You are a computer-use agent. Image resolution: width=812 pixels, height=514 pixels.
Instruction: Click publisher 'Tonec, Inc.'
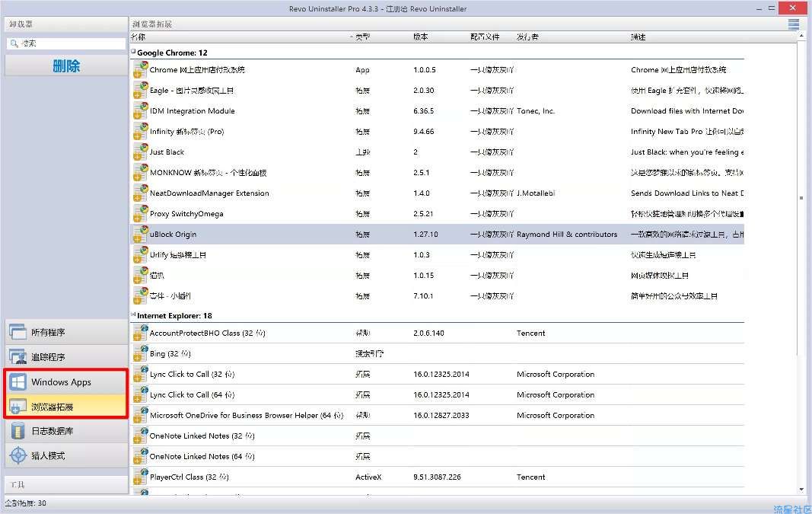pos(536,111)
